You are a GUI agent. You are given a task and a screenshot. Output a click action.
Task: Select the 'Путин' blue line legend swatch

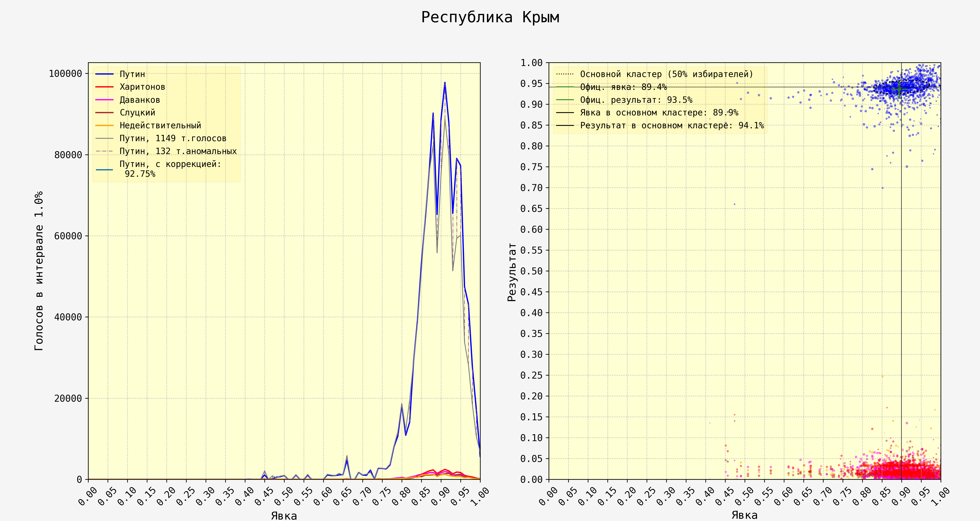point(105,74)
